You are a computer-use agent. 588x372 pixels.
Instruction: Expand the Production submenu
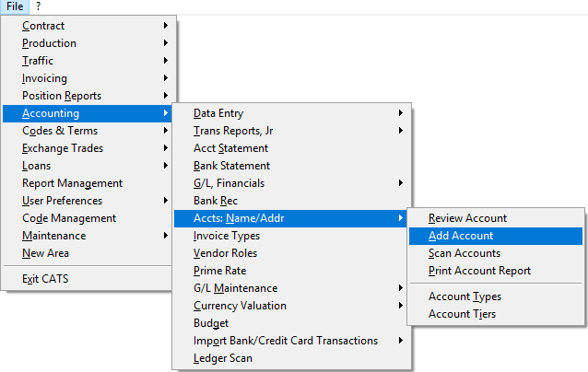[x=88, y=43]
